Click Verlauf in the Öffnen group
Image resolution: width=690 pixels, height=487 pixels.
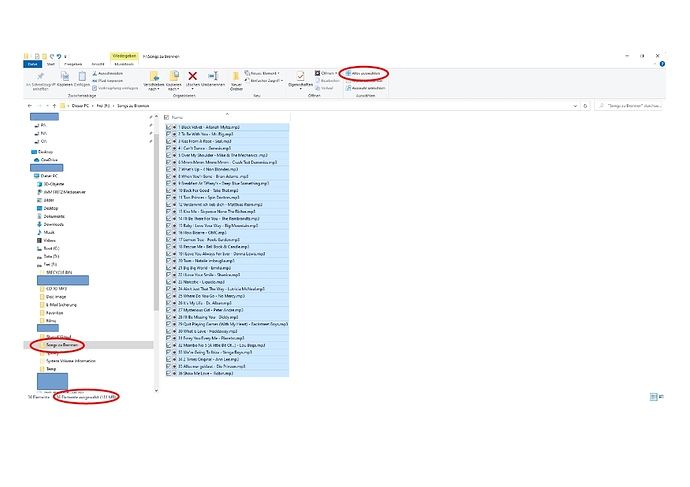pos(324,88)
